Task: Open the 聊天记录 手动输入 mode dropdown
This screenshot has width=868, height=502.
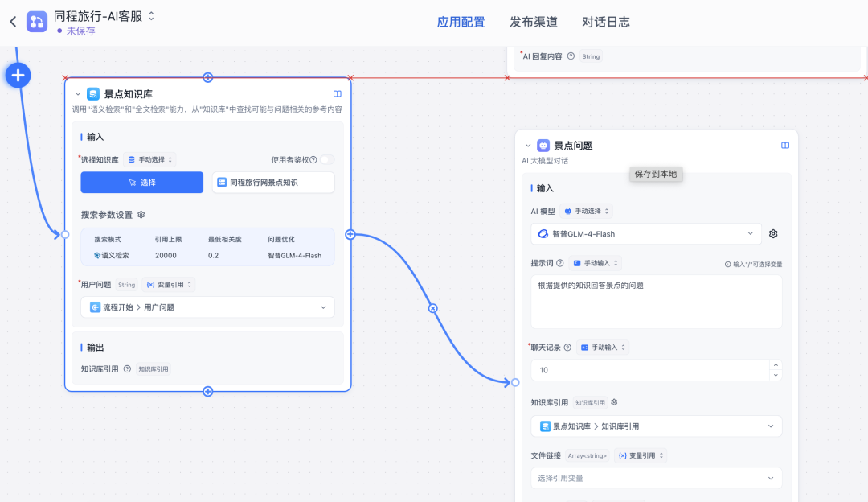Action: (x=603, y=348)
